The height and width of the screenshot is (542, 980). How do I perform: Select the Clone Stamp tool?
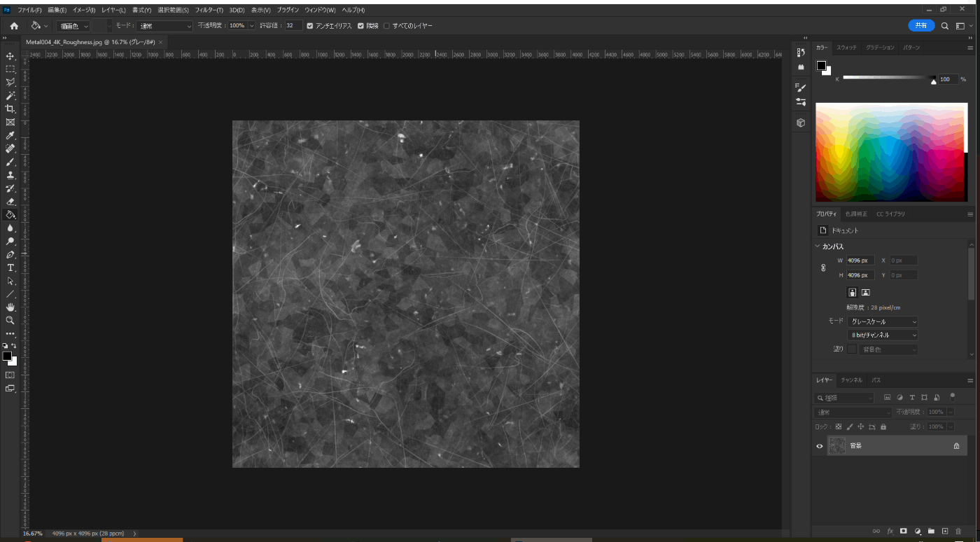[x=10, y=175]
